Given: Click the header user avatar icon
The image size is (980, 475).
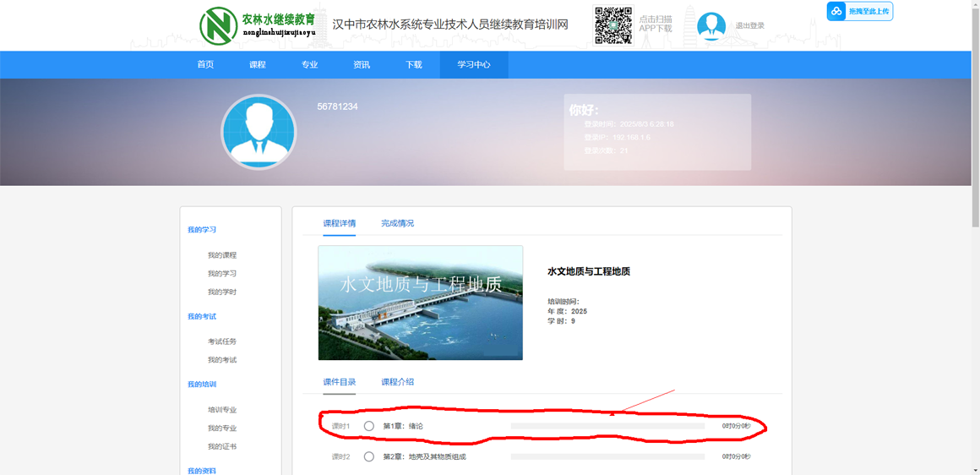Looking at the screenshot, I should [710, 25].
